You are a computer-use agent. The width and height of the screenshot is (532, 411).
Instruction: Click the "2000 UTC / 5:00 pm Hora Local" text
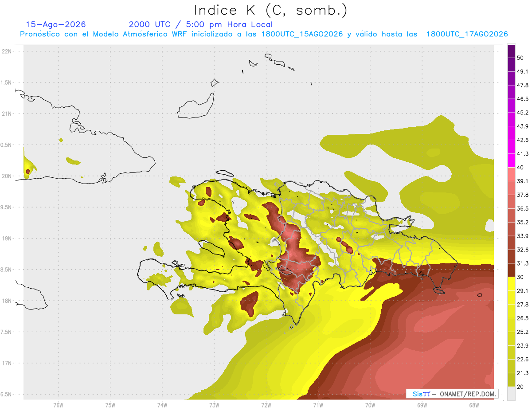click(x=201, y=24)
